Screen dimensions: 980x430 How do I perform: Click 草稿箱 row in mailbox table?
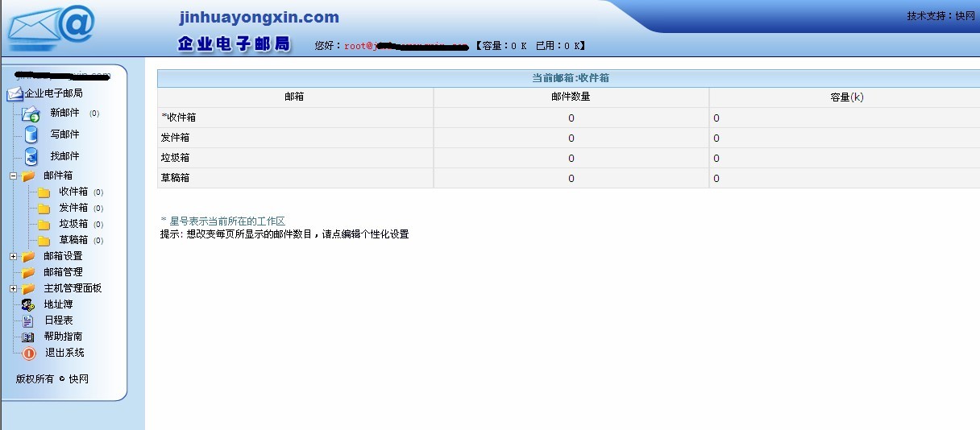pyautogui.click(x=175, y=178)
